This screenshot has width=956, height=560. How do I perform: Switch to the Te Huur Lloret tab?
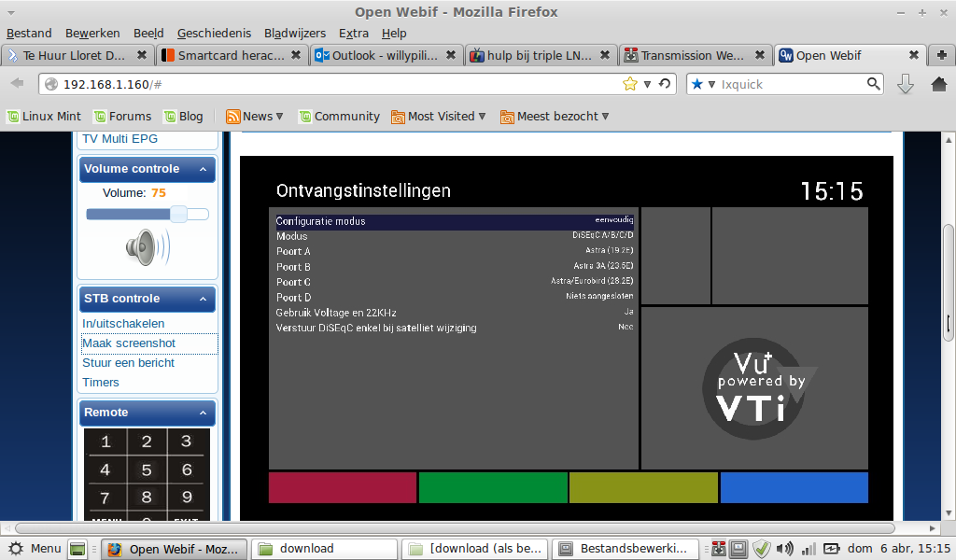(77, 55)
